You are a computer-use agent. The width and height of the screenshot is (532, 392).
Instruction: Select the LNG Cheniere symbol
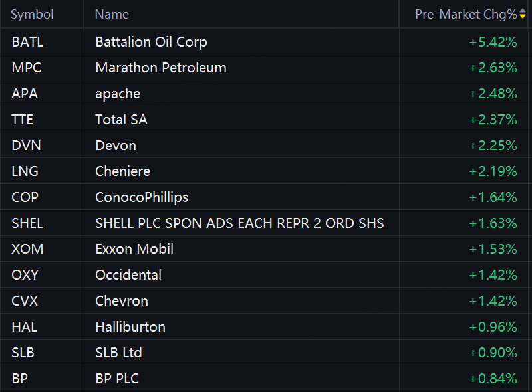coord(25,171)
